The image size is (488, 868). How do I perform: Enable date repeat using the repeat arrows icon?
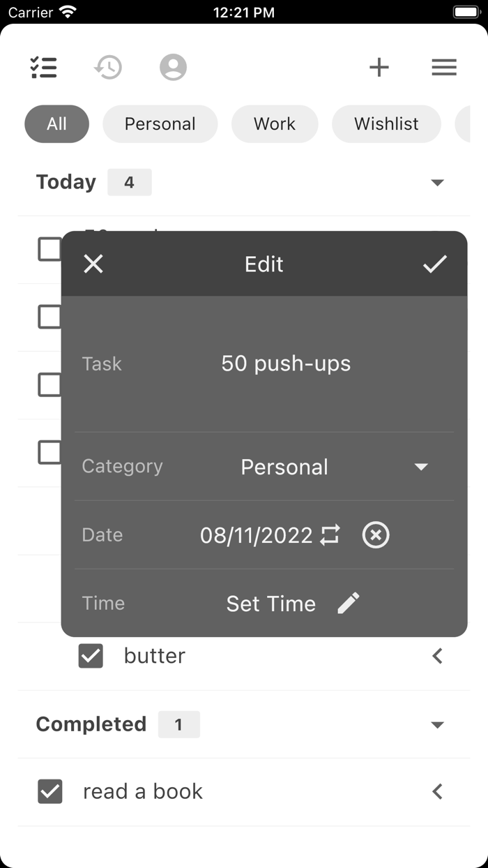point(330,534)
